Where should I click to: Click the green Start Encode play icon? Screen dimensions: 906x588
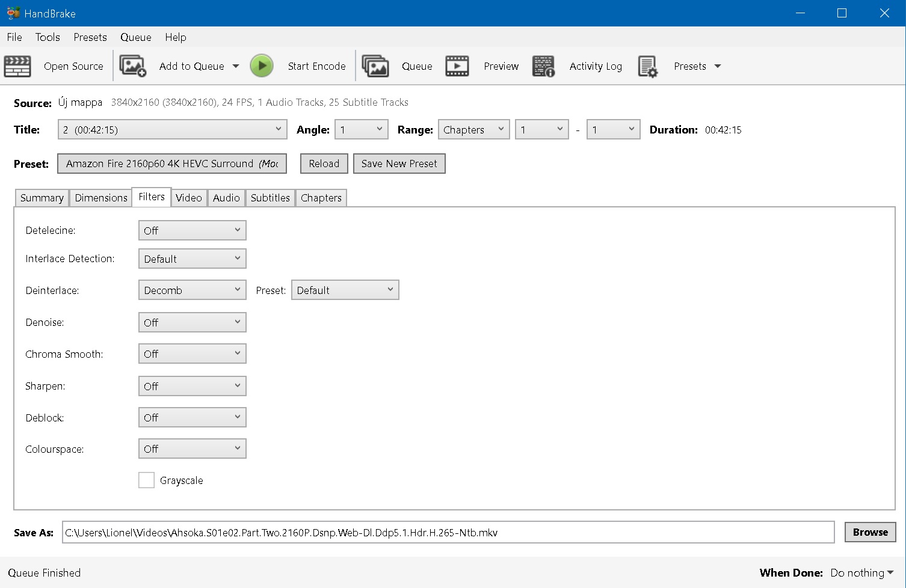(262, 66)
